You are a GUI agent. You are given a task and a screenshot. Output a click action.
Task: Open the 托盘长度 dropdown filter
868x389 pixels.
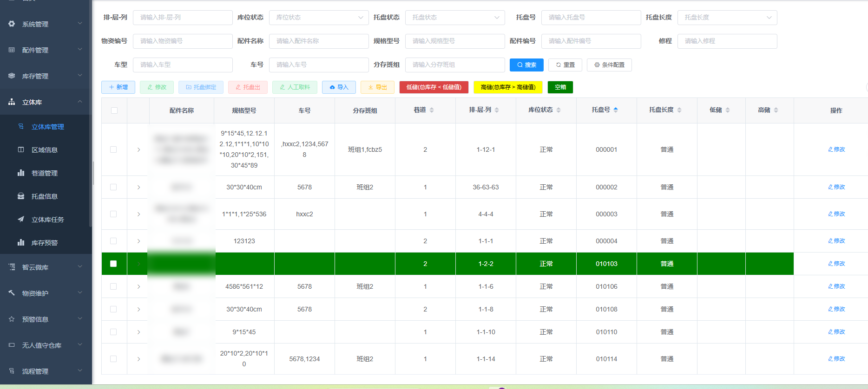click(727, 18)
